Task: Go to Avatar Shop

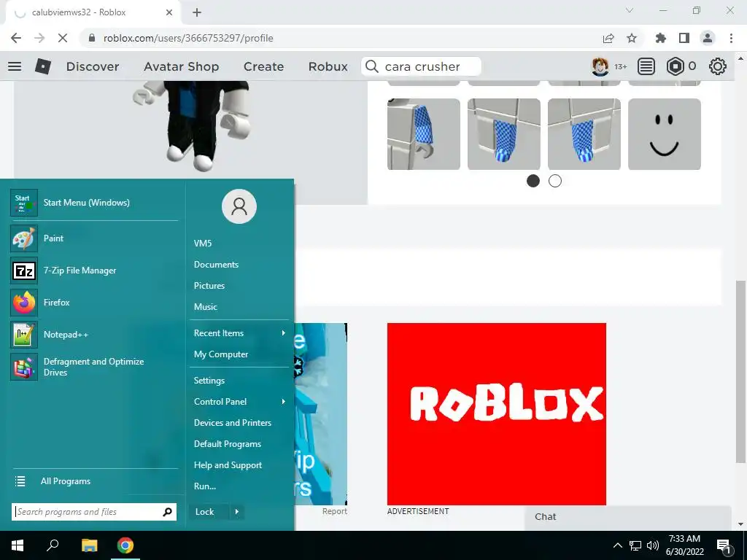Action: 182,66
